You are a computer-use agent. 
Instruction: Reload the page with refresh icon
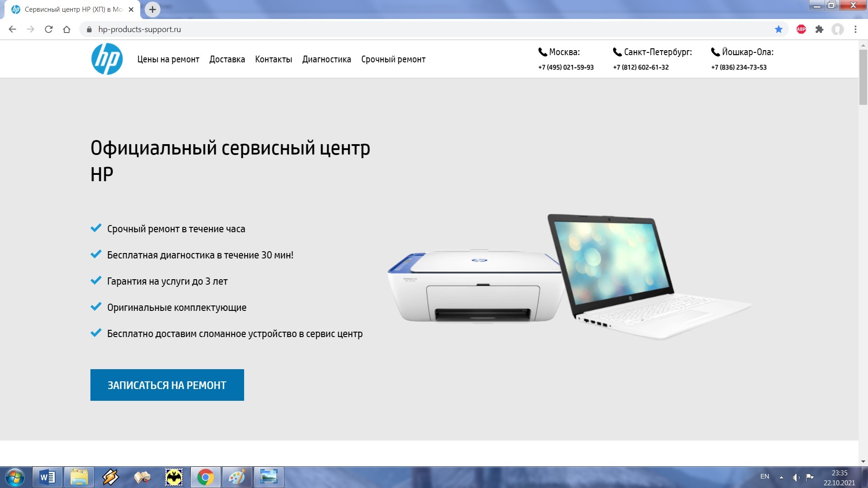49,29
